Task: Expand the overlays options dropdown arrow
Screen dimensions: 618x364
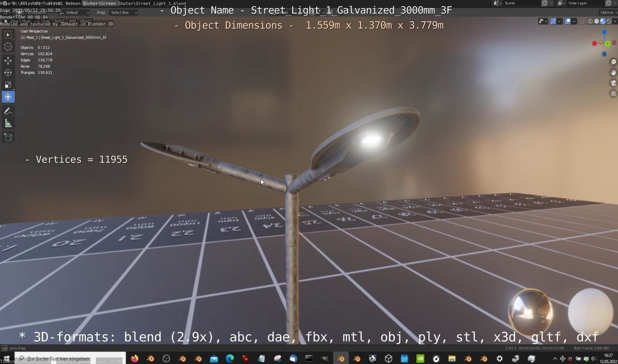Action: [x=574, y=22]
